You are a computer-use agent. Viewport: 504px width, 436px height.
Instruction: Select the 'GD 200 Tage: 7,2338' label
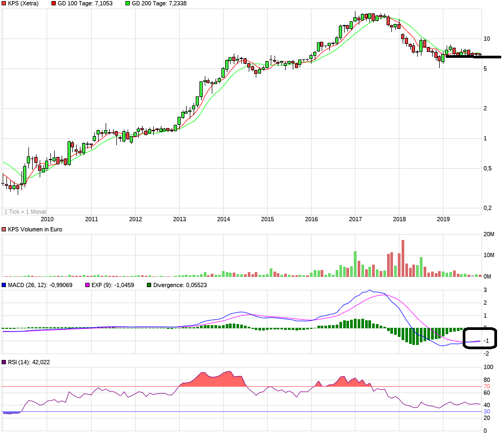[x=159, y=4]
